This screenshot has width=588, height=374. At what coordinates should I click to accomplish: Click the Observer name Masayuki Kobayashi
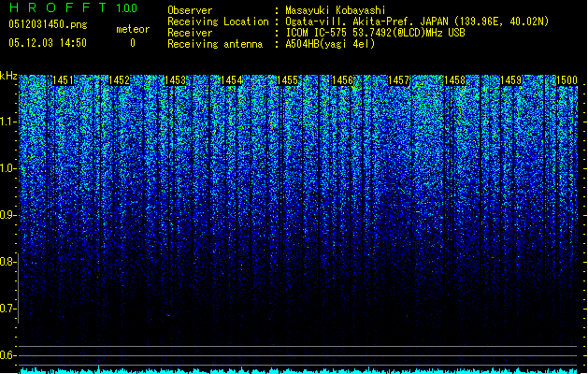[336, 10]
